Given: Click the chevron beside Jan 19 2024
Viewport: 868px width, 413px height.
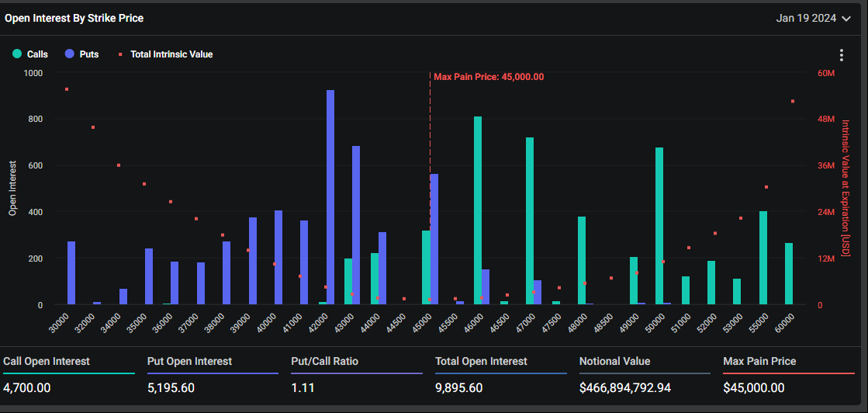Looking at the screenshot, I should 846,19.
